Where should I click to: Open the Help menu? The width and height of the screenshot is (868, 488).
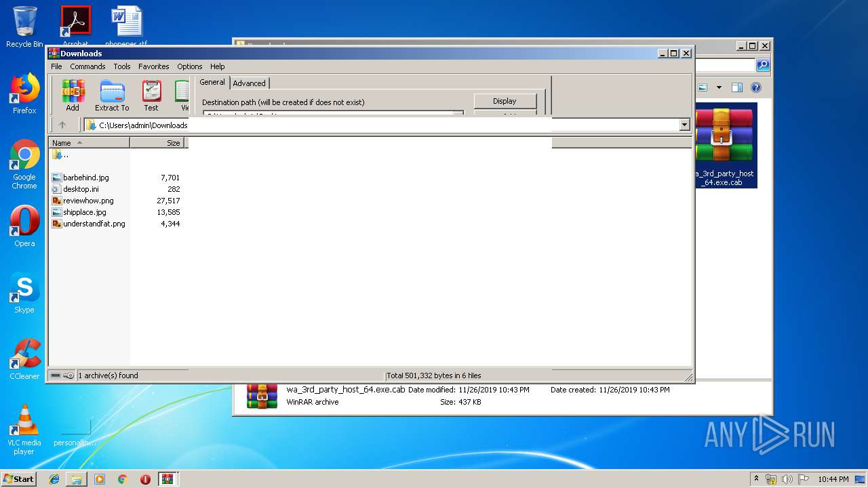(x=218, y=66)
